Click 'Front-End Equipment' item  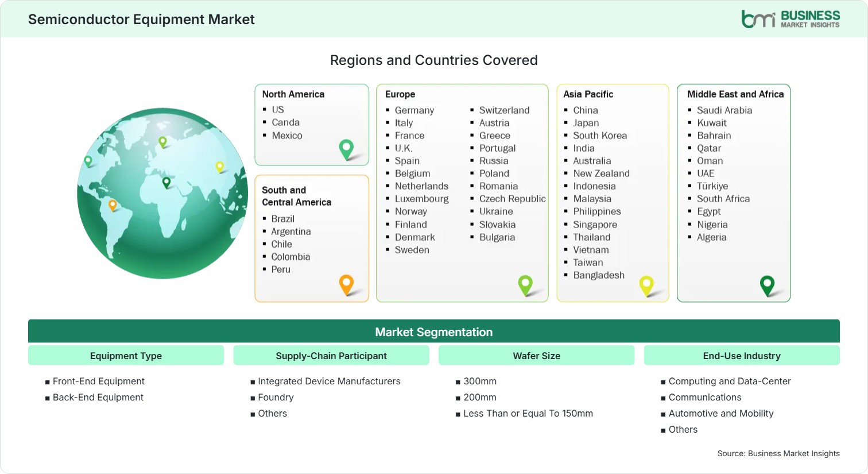tap(99, 381)
